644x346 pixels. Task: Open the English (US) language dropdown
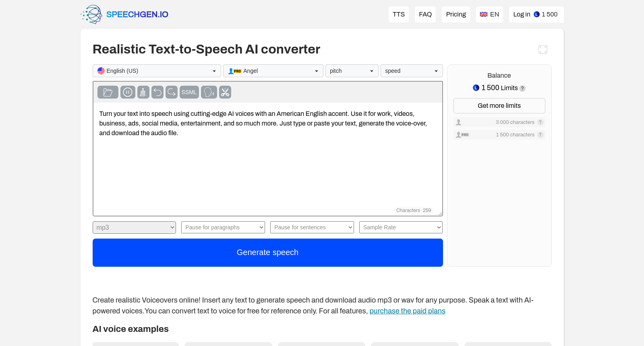coord(157,71)
